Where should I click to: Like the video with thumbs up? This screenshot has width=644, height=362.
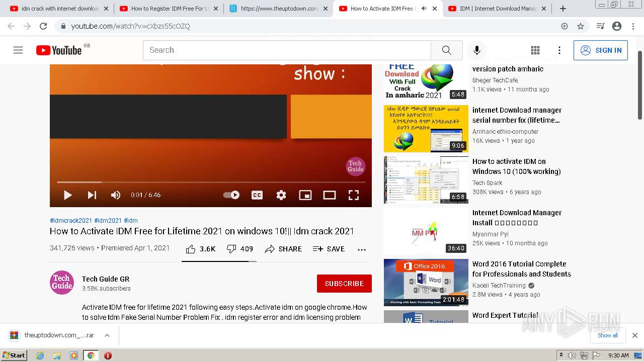(x=200, y=249)
